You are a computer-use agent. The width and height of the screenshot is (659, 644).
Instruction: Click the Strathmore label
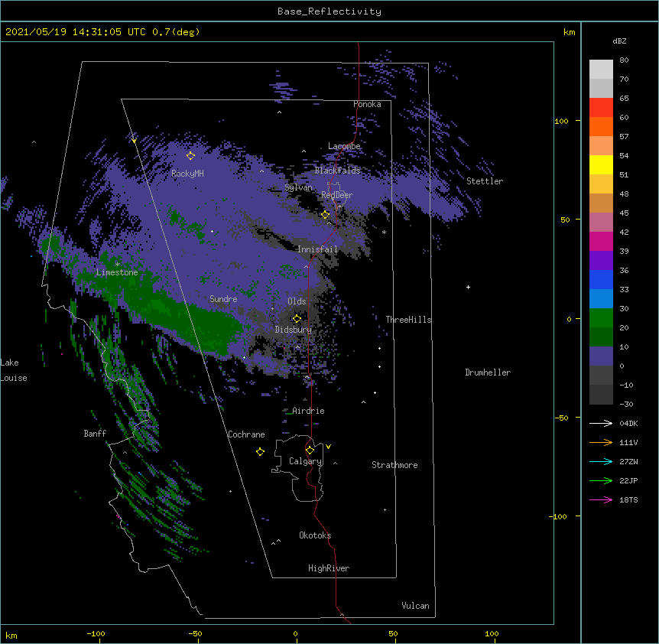click(394, 465)
